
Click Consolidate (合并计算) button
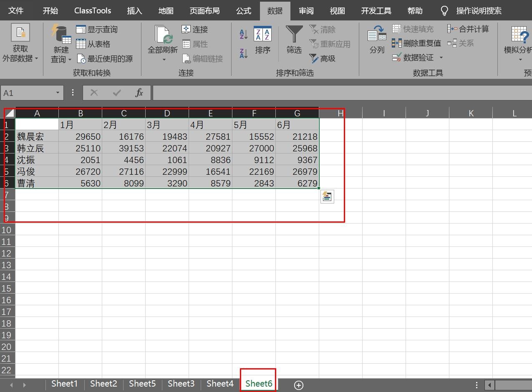coord(468,29)
